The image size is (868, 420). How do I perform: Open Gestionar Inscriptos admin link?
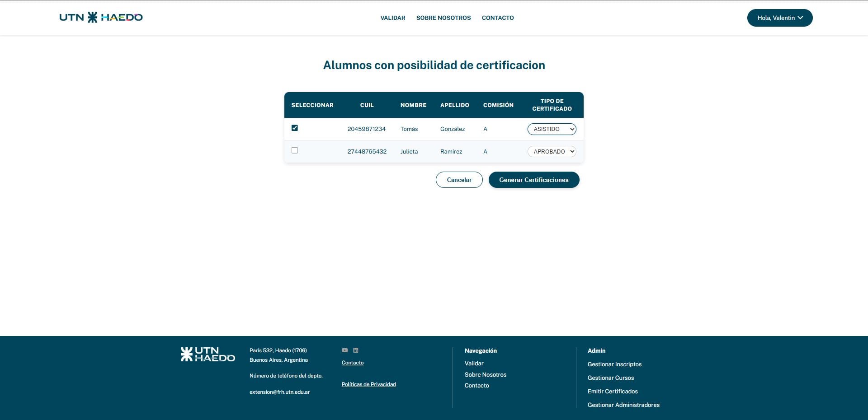pyautogui.click(x=615, y=364)
